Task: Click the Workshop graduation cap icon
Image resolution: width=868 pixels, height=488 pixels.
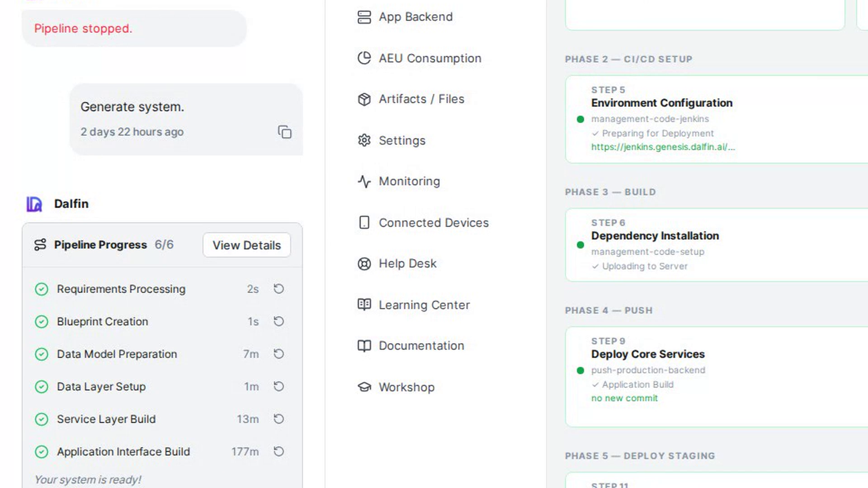Action: (364, 387)
